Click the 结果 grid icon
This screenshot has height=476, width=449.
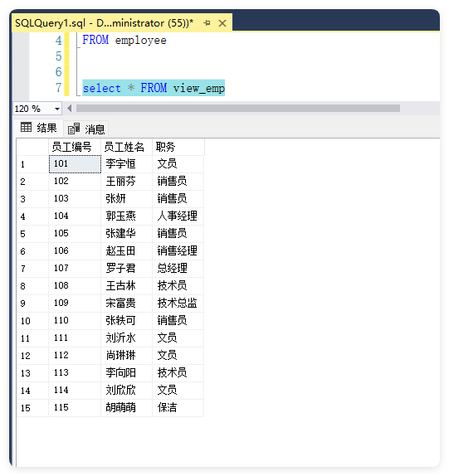(x=26, y=127)
